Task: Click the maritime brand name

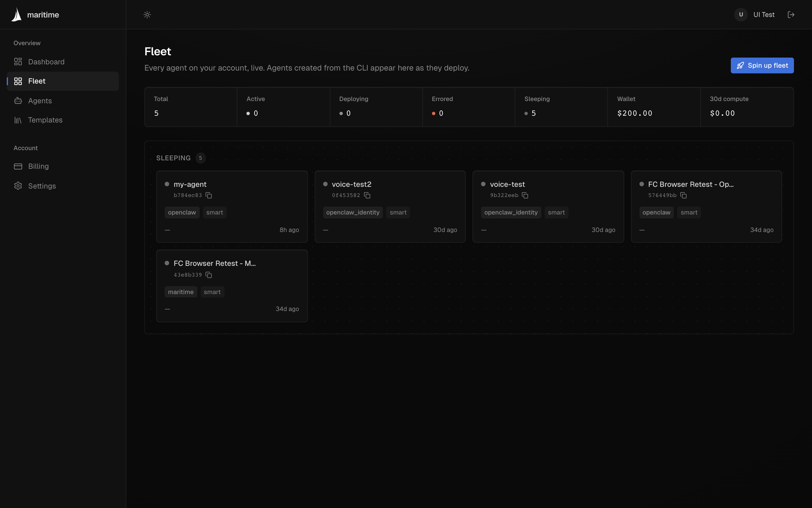Action: (43, 15)
